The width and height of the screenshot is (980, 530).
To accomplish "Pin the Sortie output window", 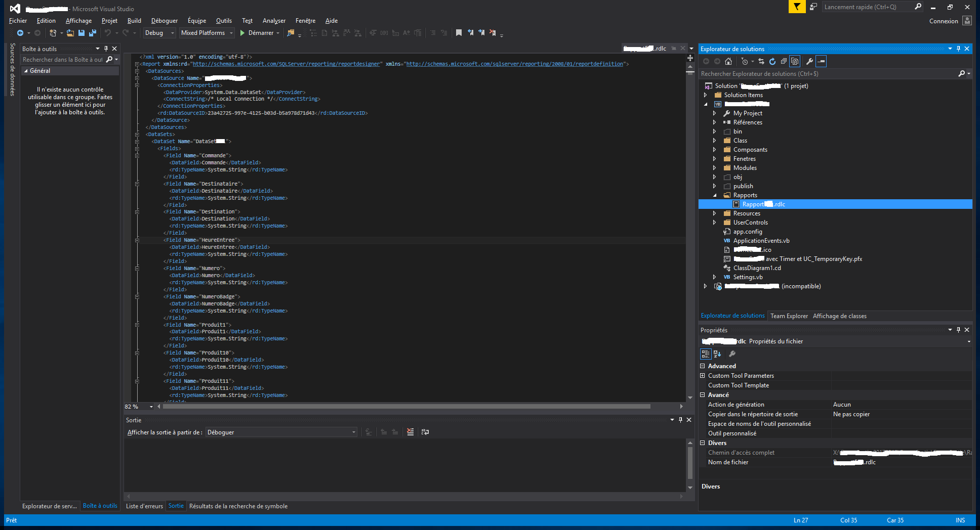I will point(680,420).
